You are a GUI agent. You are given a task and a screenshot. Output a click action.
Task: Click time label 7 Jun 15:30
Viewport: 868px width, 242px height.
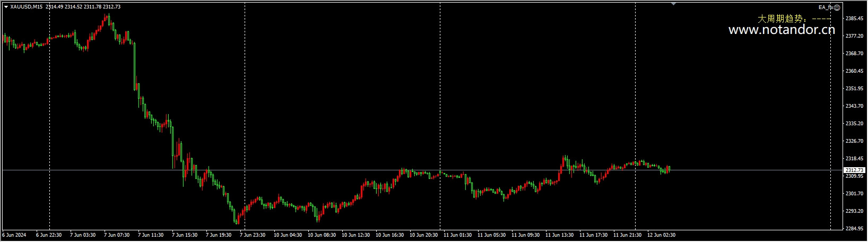(x=185, y=235)
